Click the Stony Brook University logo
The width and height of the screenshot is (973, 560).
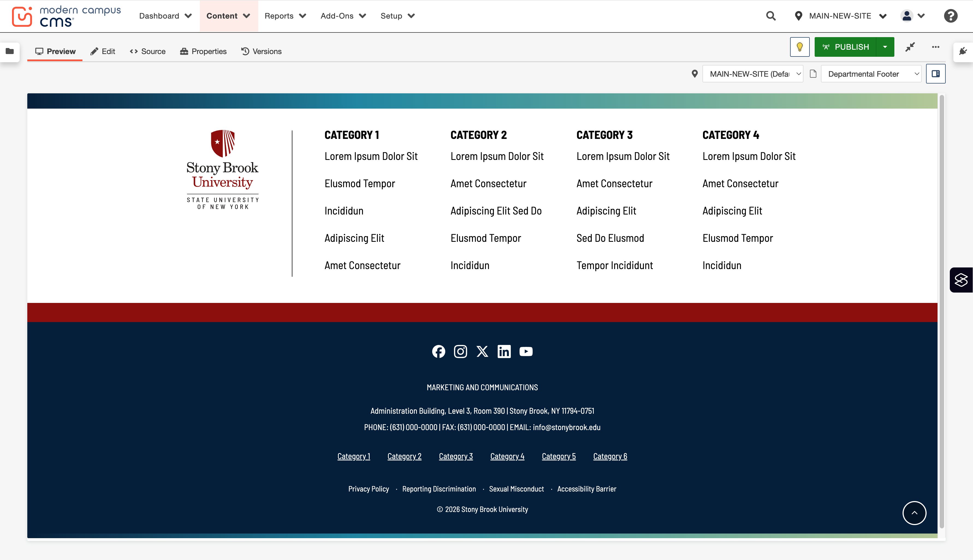point(223,170)
